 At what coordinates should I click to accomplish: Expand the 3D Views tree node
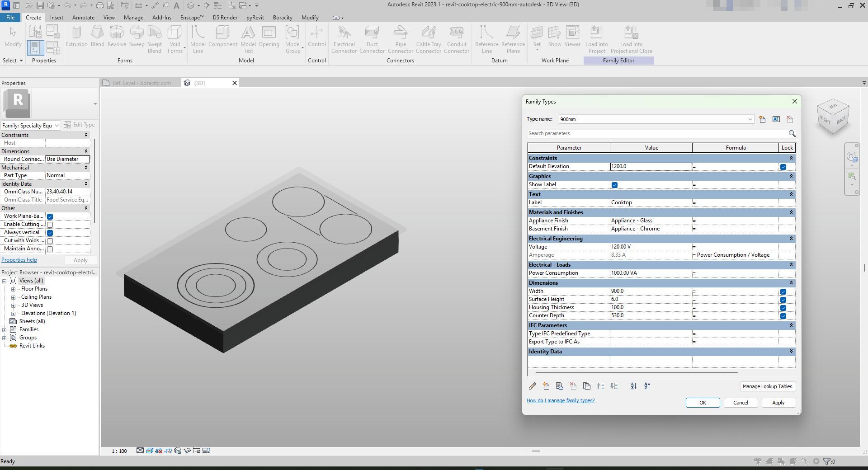(14, 305)
